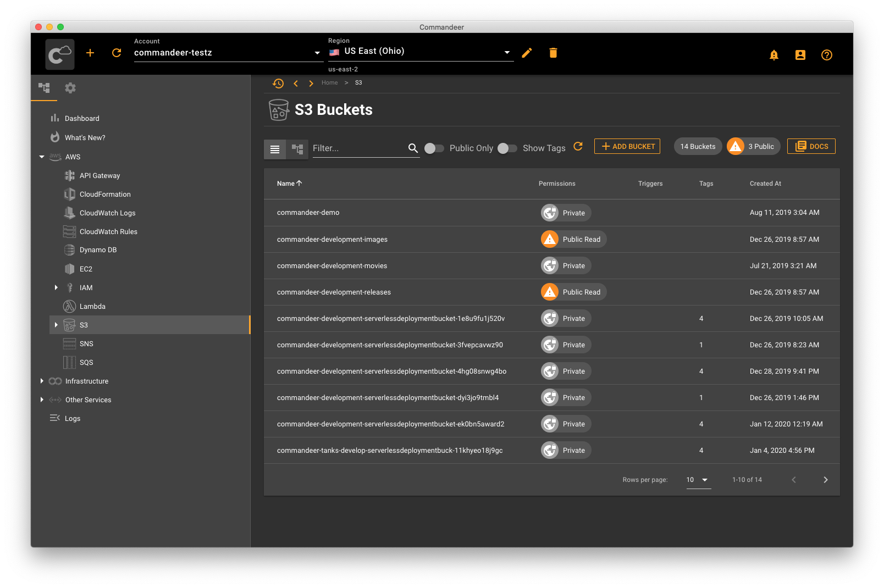Expand the S3 tree node
884x588 pixels.
56,325
